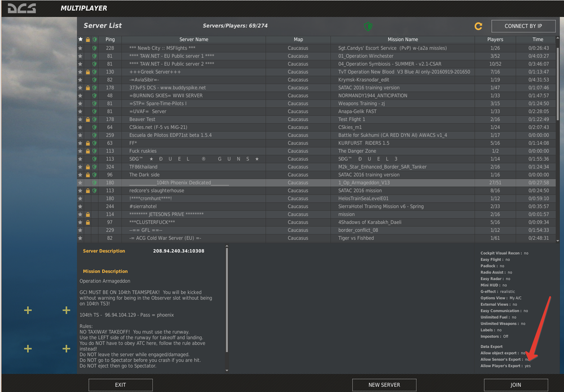The width and height of the screenshot is (564, 392).
Task: Sort list by Server Name header
Action: [x=193, y=39]
